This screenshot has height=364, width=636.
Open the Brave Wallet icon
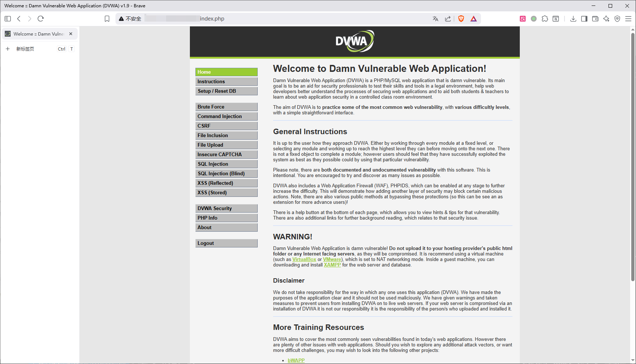(595, 19)
